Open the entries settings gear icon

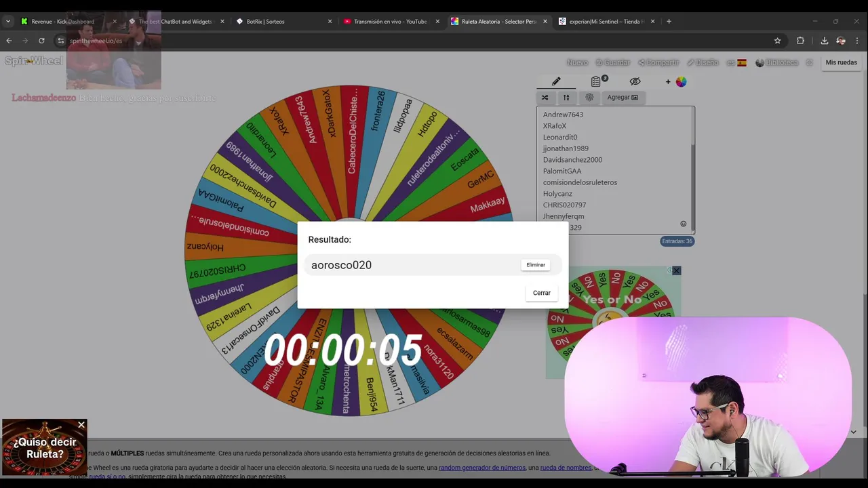[x=589, y=98]
